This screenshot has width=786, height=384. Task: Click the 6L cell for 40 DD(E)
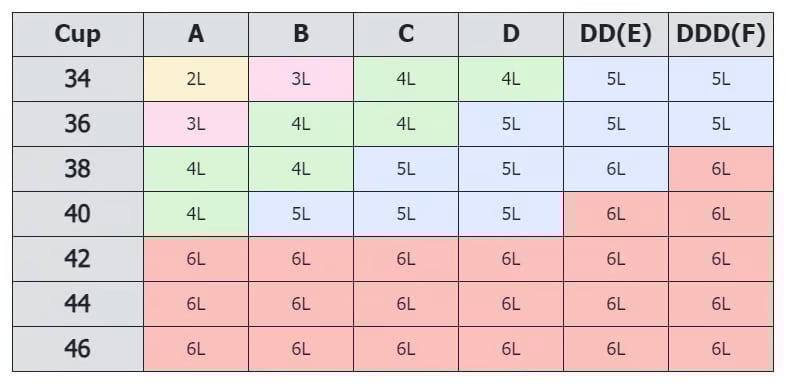616,214
